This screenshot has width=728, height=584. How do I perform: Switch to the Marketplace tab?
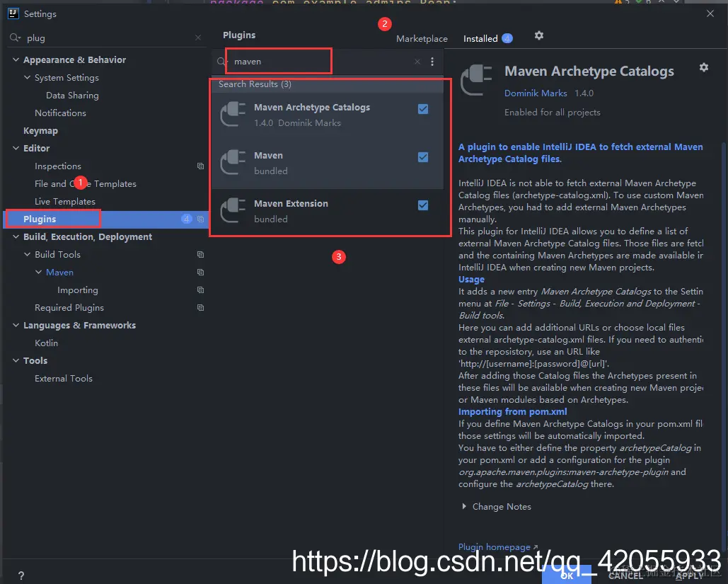coord(422,38)
